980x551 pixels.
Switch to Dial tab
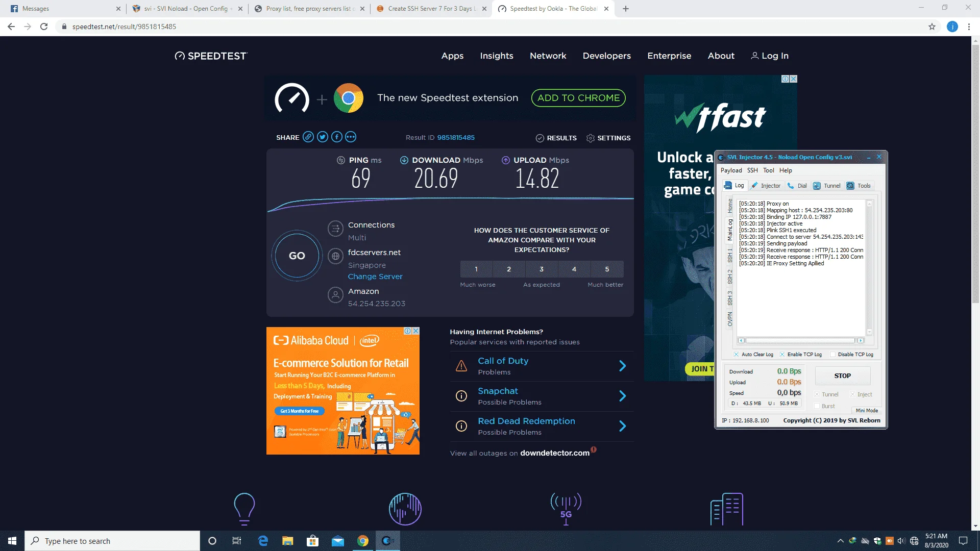click(x=797, y=186)
